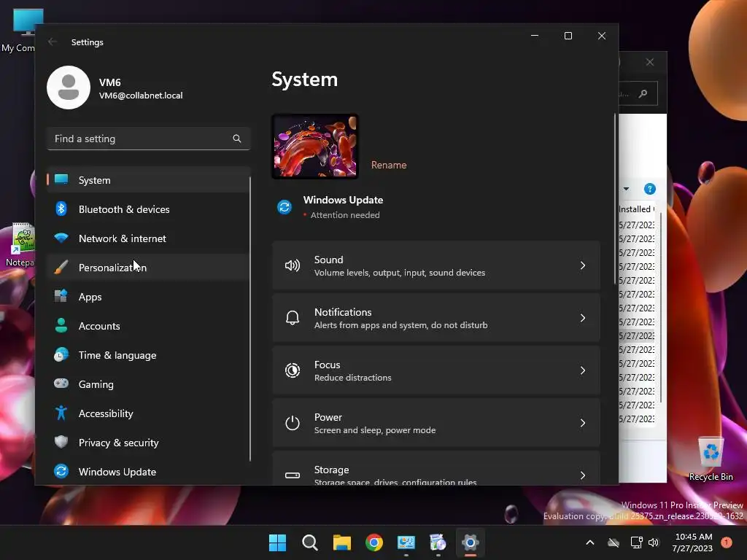This screenshot has width=747, height=560.
Task: Select the Recycle Bin desktop icon
Action: point(711,459)
